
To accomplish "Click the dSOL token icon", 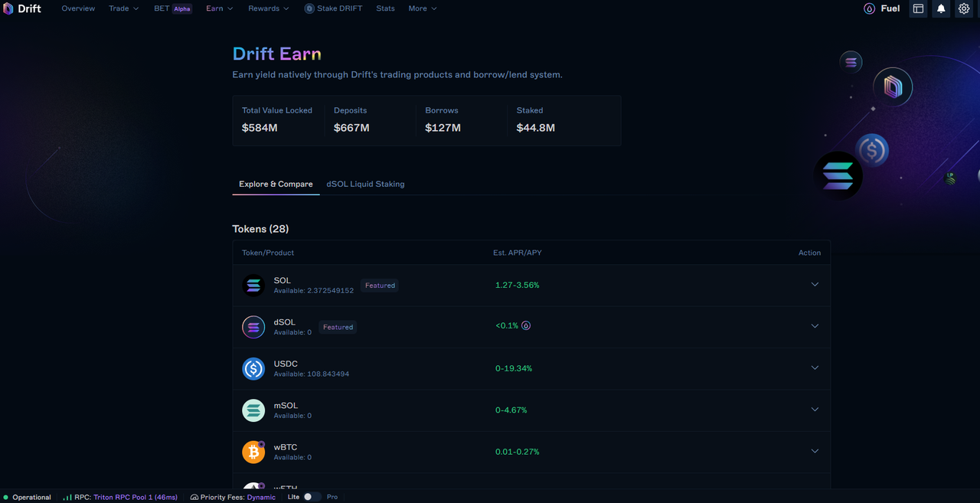I will pyautogui.click(x=253, y=327).
